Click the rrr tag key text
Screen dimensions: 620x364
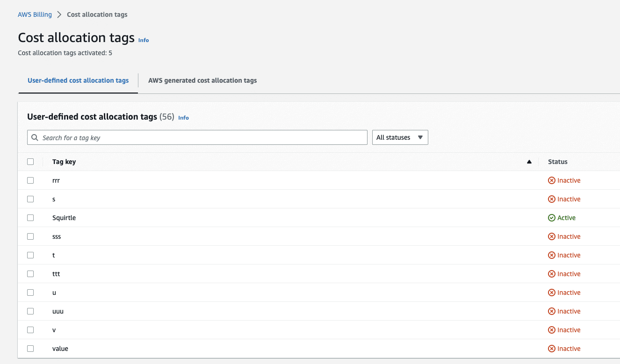pyautogui.click(x=56, y=181)
